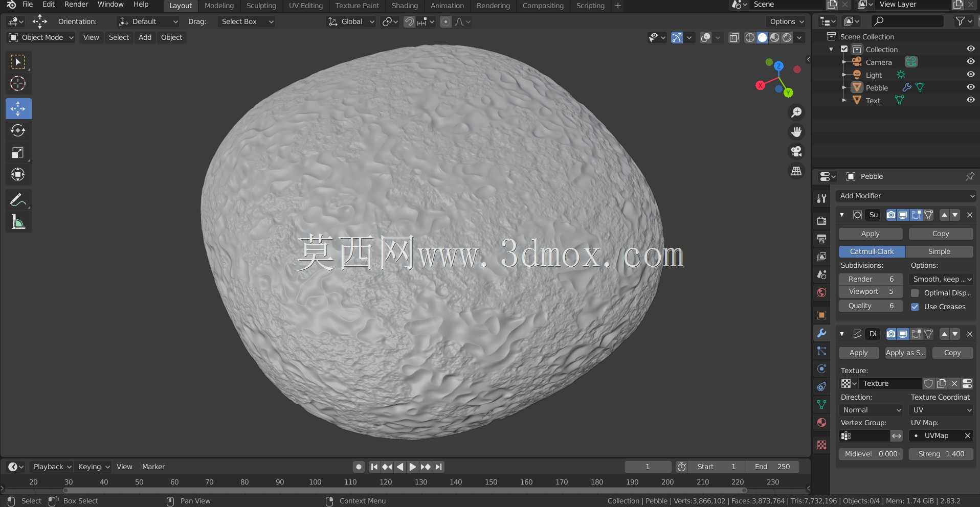Viewport: 980px width, 507px height.
Task: Open Add Modifier dropdown
Action: point(906,196)
